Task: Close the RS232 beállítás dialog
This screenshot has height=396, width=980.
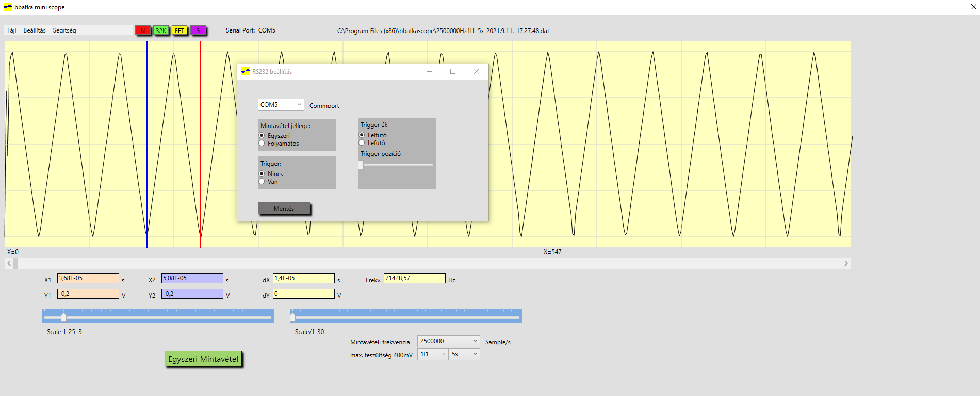Action: 477,71
